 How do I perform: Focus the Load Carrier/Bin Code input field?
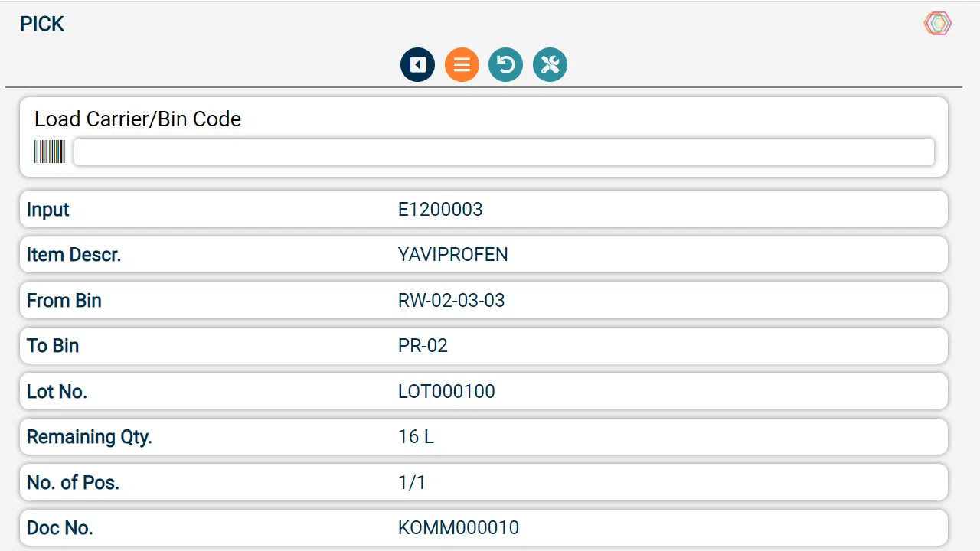[504, 152]
